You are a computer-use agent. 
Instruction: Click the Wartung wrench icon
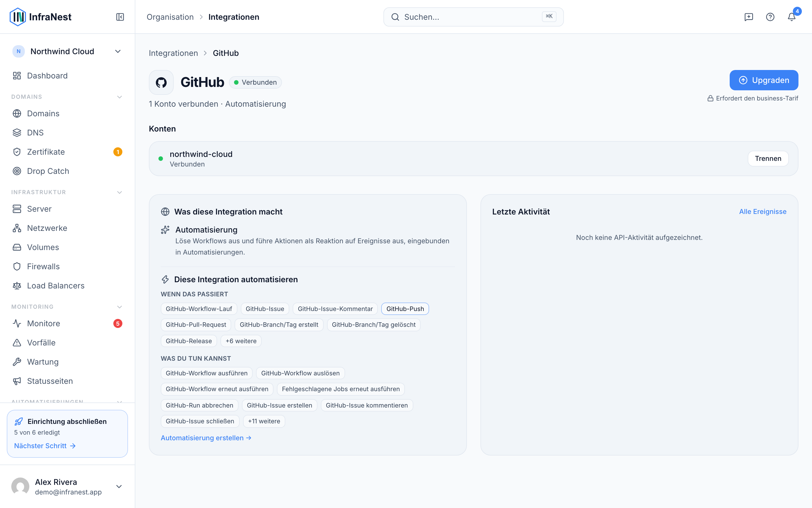pos(17,362)
